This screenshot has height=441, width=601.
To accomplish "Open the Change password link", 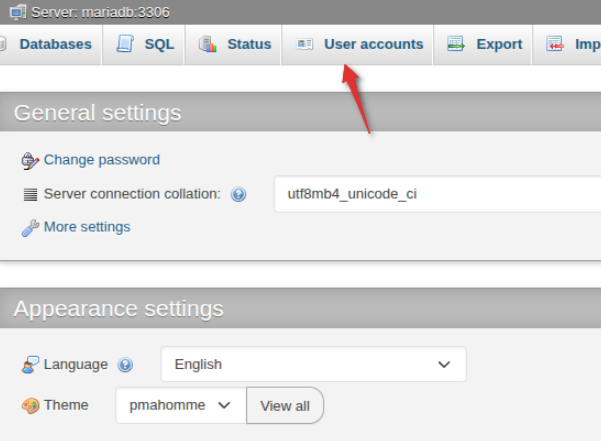I will [102, 160].
